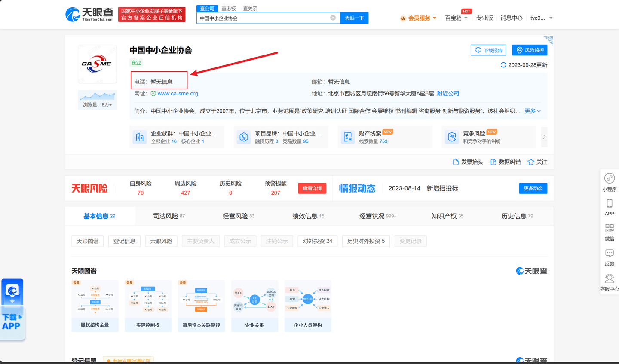Screen dimensions: 619x364
Task: Click the 财产线索 document icon
Action: [x=348, y=137]
